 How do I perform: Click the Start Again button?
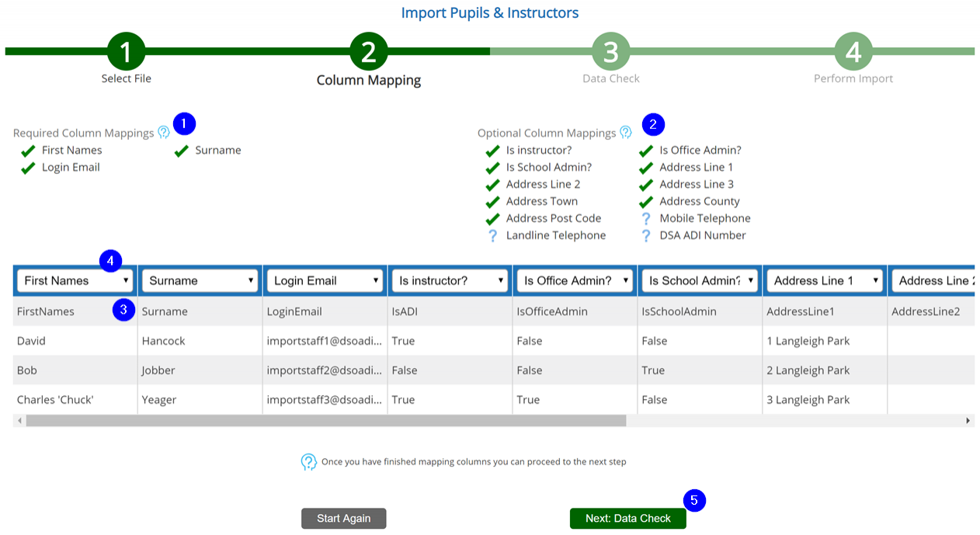coord(344,519)
